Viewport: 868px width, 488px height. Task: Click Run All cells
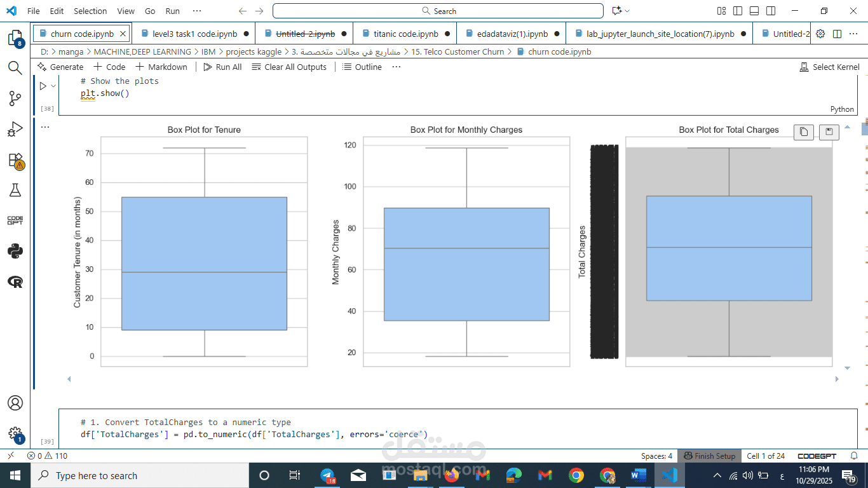tap(222, 67)
